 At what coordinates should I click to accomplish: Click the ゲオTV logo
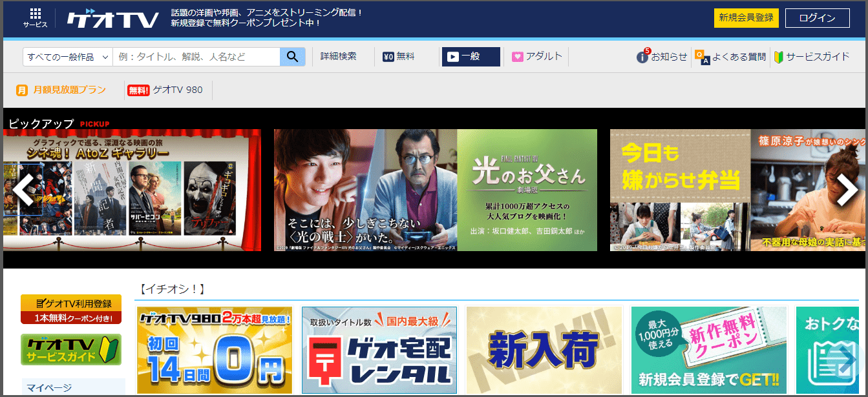113,19
